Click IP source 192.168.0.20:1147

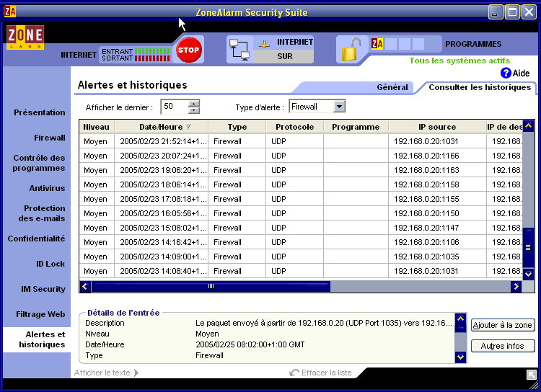(x=426, y=228)
